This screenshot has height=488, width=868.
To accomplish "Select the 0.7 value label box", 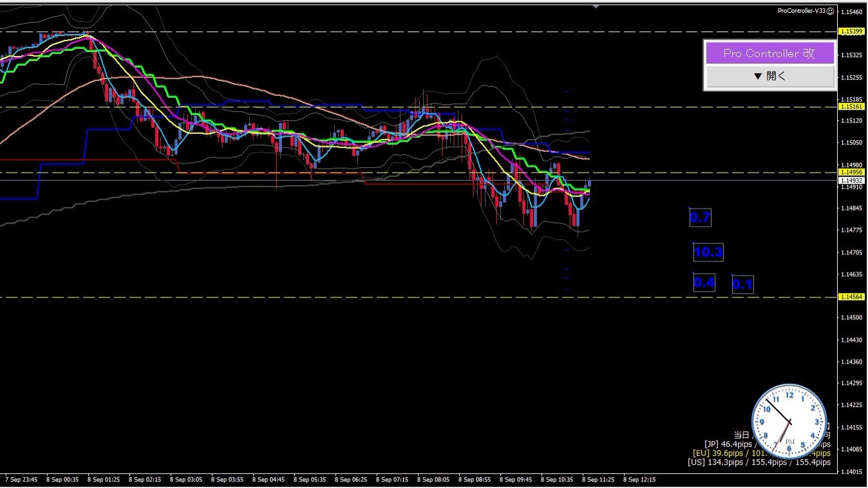I will (700, 218).
